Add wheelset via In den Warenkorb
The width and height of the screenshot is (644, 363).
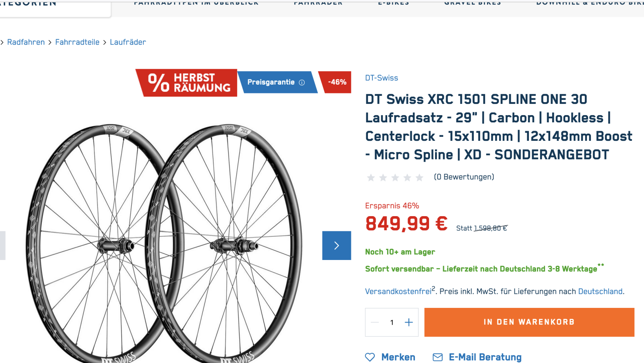[529, 322]
